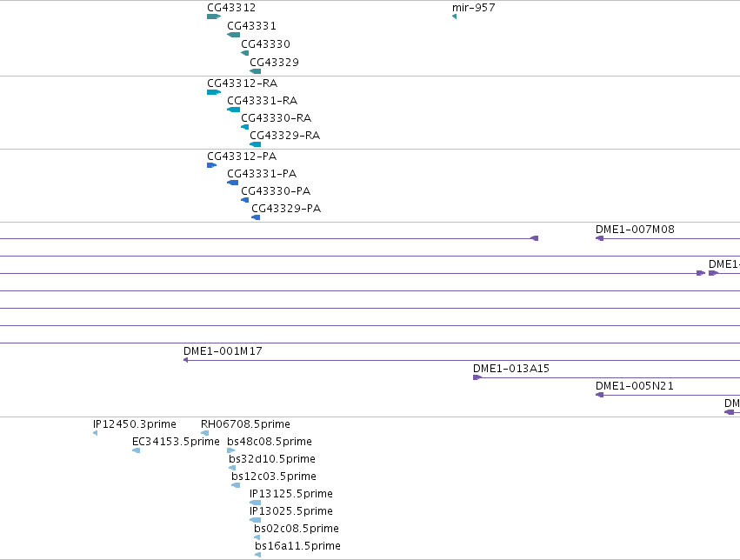740x560 pixels.
Task: Click the DME1-005N21 label
Action: [x=635, y=386]
